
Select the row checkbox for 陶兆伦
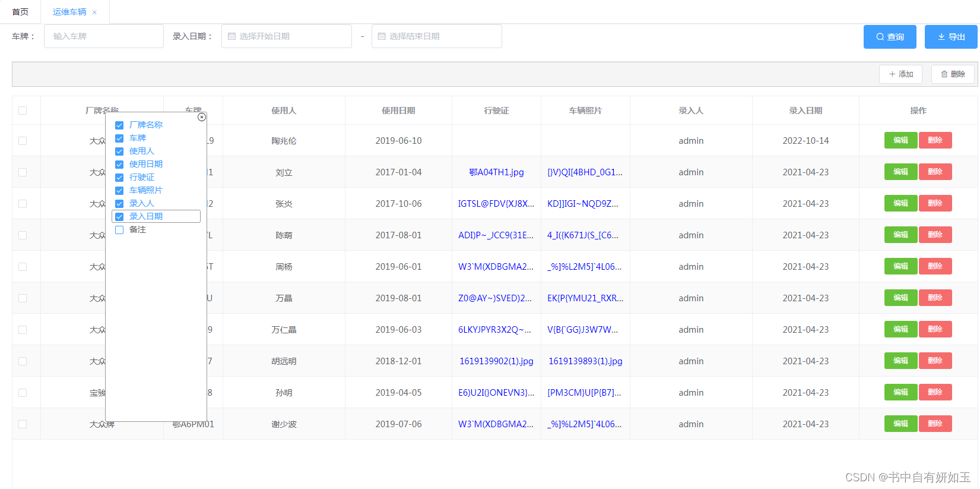point(23,141)
